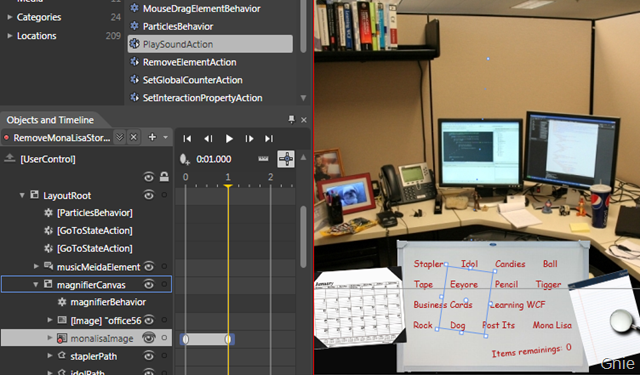
Task: Select RemoveElementAction in the behaviors list
Action: coord(189,62)
